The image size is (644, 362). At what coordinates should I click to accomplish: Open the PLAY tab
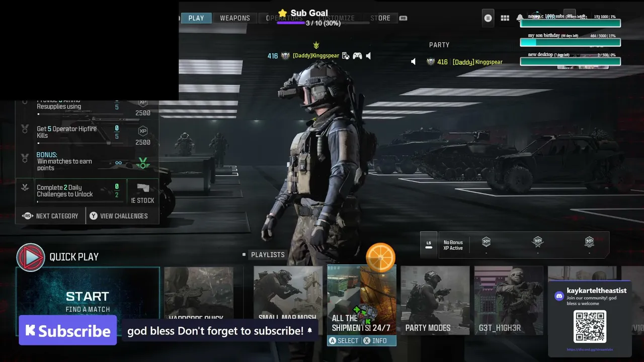point(196,18)
